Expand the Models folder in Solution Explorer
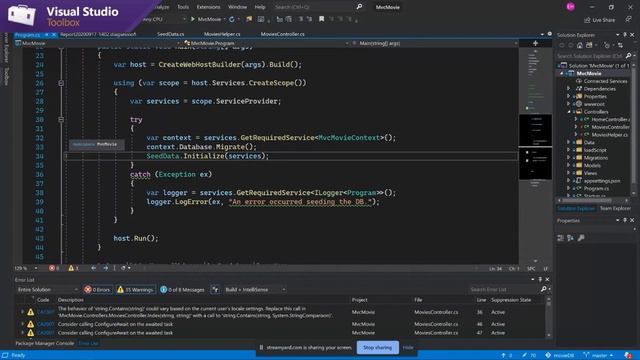 (x=569, y=165)
